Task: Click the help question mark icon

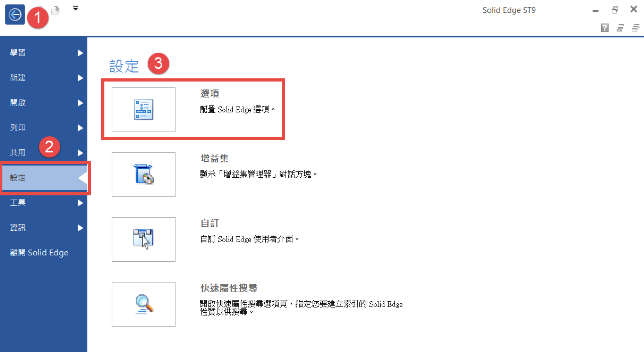Action: coord(604,28)
